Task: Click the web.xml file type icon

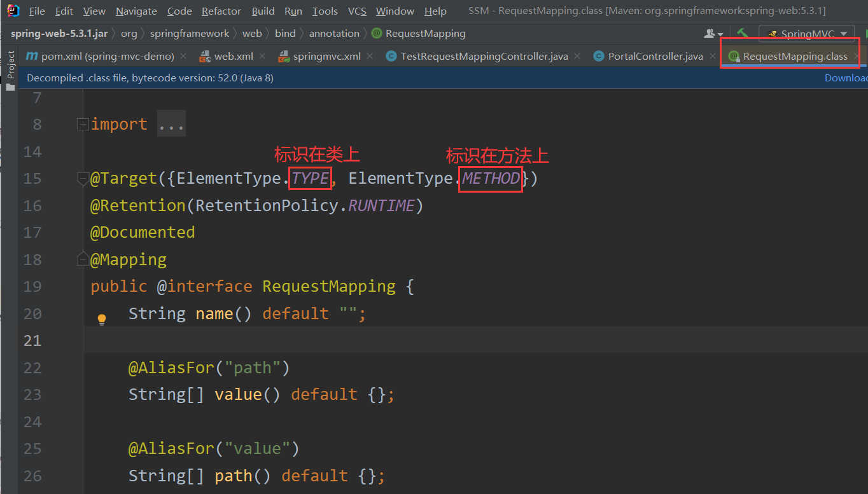Action: (205, 57)
